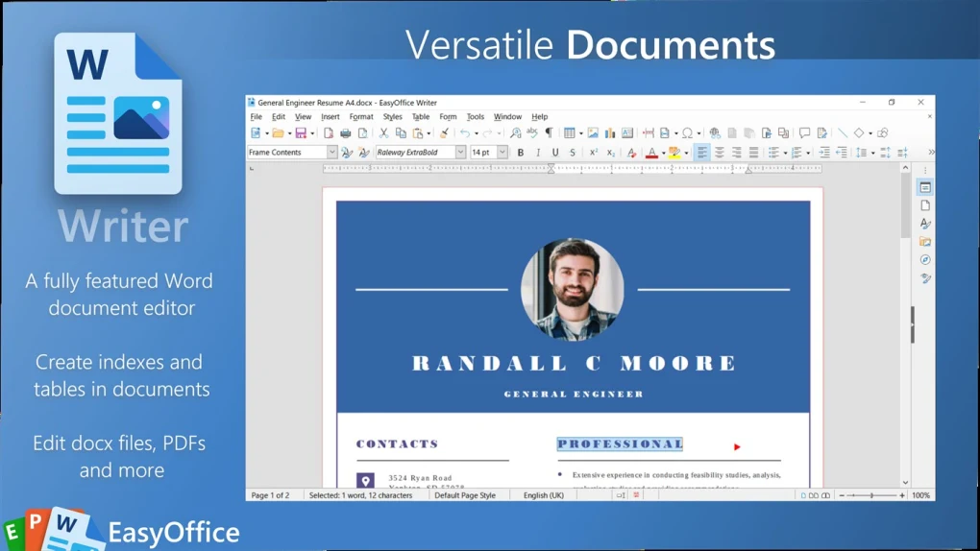Open Gallery icon in sidebar
The image size is (980, 551).
925,242
